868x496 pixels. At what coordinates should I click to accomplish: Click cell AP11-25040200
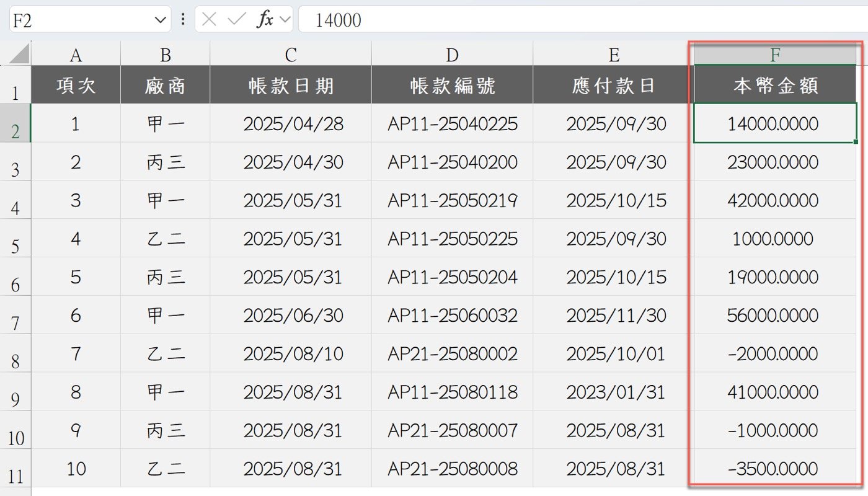point(452,162)
